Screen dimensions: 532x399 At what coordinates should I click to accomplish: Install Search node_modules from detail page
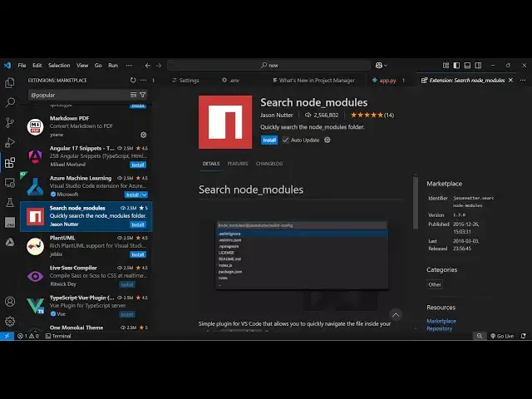click(x=269, y=140)
